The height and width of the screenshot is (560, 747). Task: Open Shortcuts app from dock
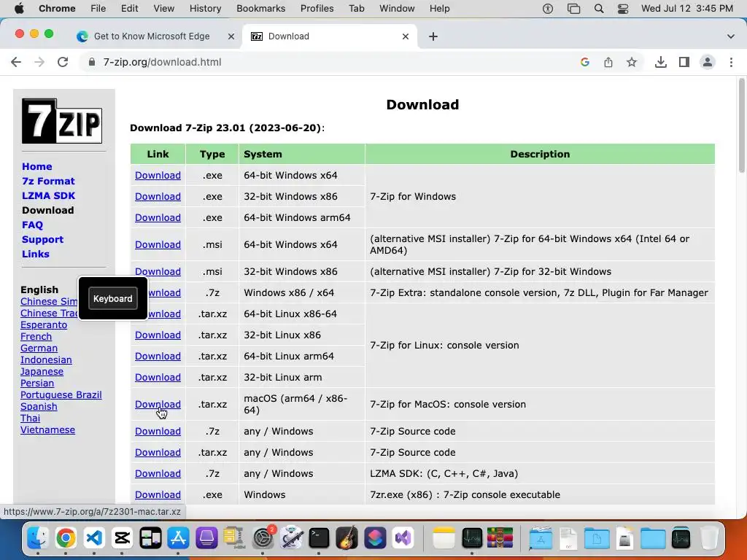coord(375,538)
